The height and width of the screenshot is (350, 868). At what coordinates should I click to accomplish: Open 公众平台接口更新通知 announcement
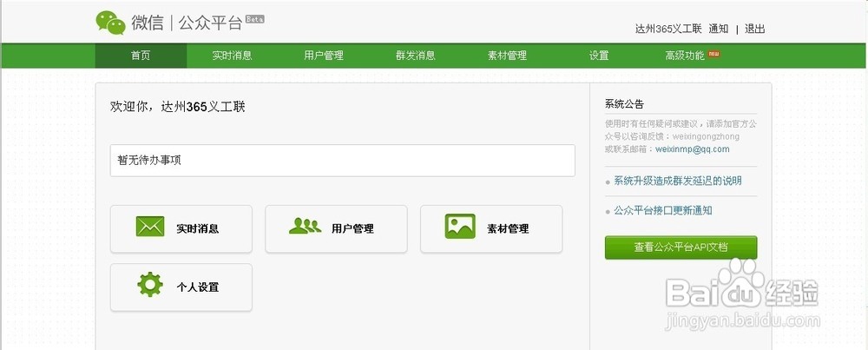(x=662, y=210)
